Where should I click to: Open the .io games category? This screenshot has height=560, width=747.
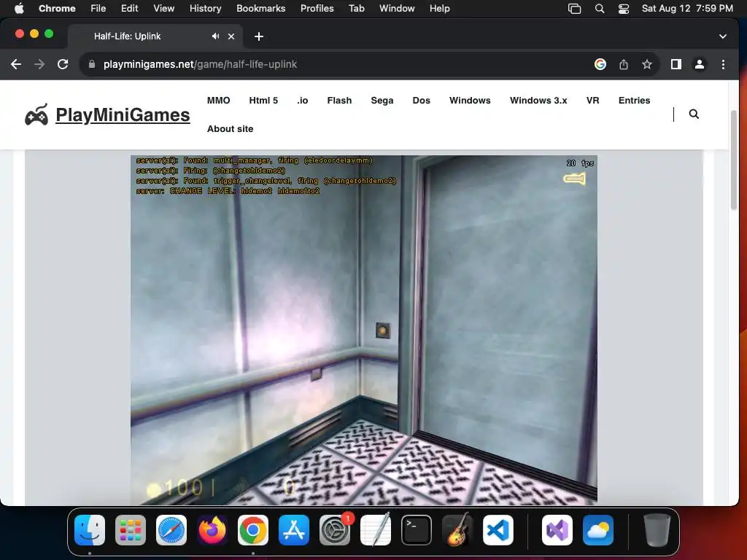click(x=303, y=101)
